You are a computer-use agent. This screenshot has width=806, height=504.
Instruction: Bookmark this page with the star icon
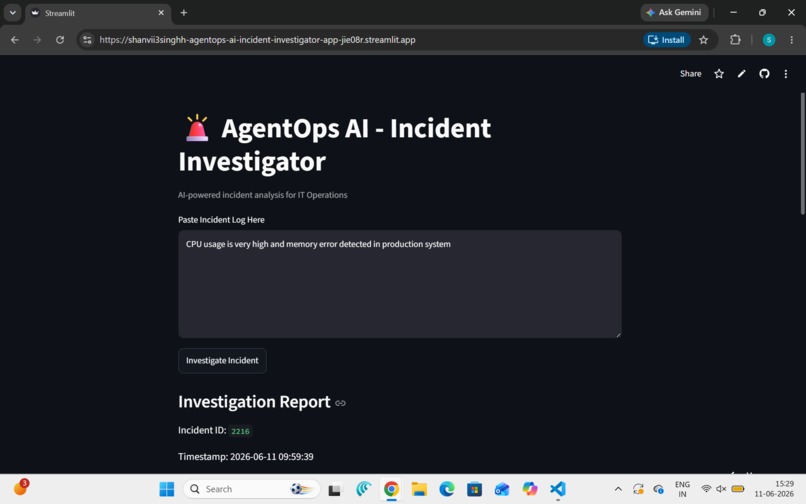[x=703, y=40]
